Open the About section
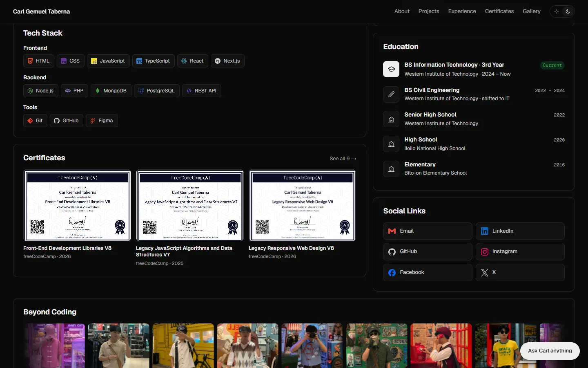Viewport: 588px width, 368px height. point(402,11)
